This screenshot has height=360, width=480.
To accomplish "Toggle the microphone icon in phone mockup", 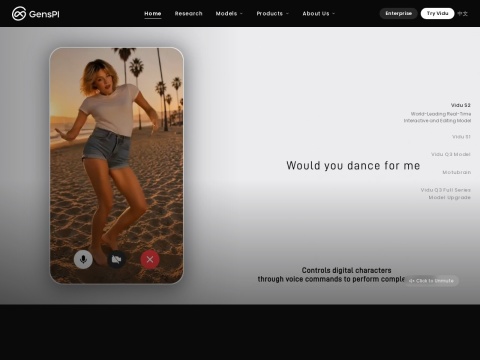I will coord(83,259).
